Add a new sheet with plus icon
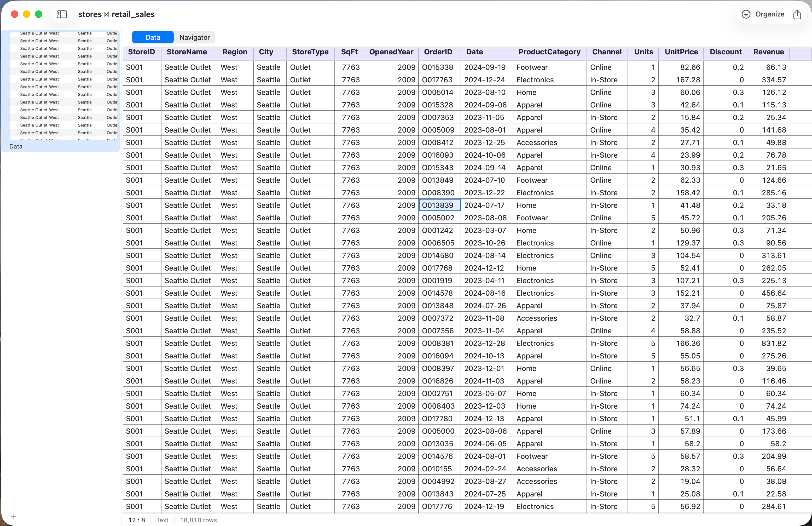The width and height of the screenshot is (812, 526). pyautogui.click(x=13, y=516)
